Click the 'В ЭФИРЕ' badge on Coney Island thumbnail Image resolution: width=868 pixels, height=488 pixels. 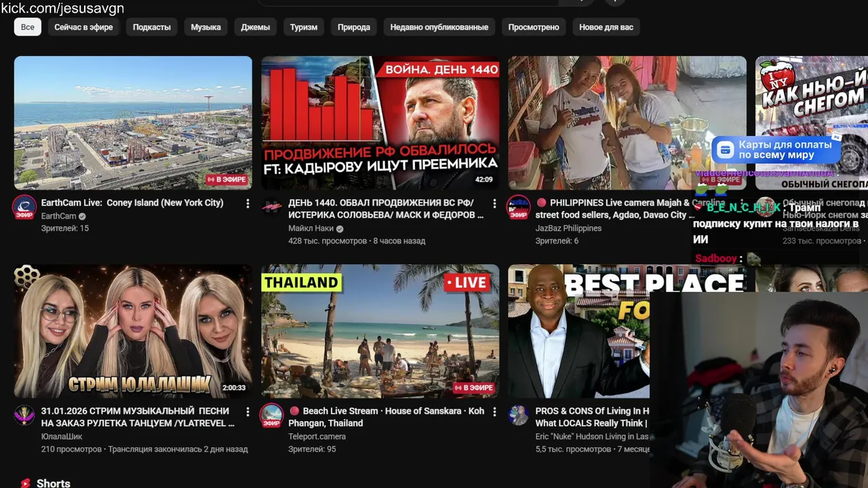[x=227, y=180]
